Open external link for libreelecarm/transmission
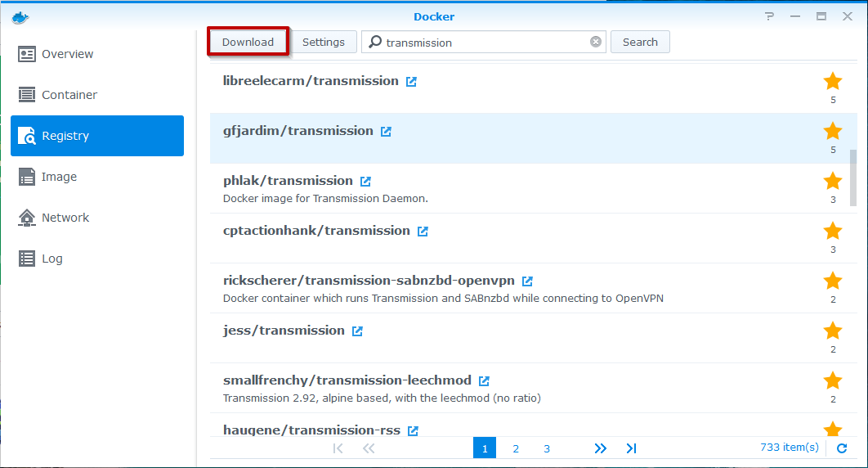The height and width of the screenshot is (468, 868). coord(411,82)
